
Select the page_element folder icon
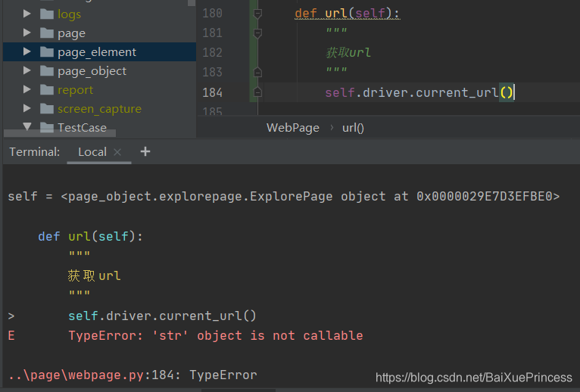[47, 51]
